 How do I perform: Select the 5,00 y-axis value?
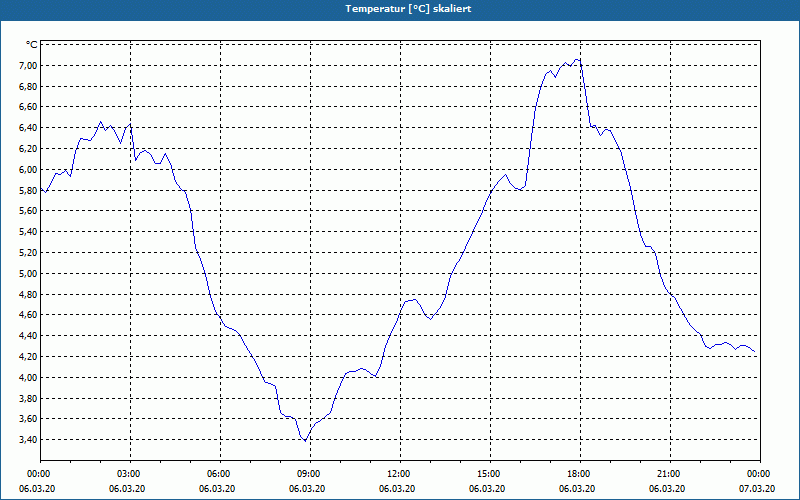click(x=29, y=273)
